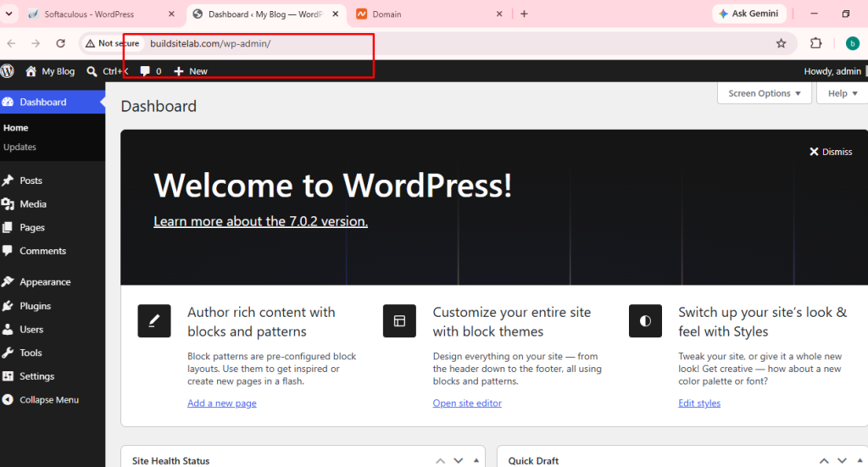This screenshot has width=868, height=467.
Task: Open My Blog site home link
Action: pos(50,71)
